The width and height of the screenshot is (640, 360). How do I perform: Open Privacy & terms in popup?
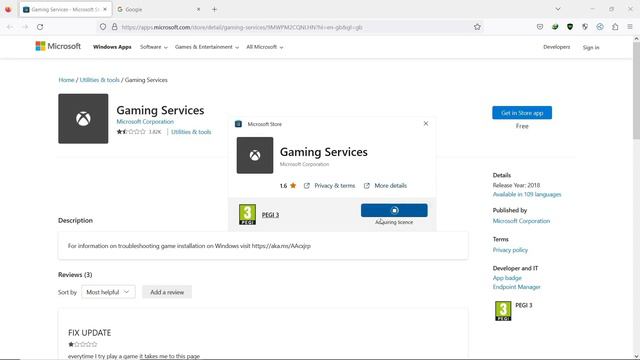[x=330, y=186]
